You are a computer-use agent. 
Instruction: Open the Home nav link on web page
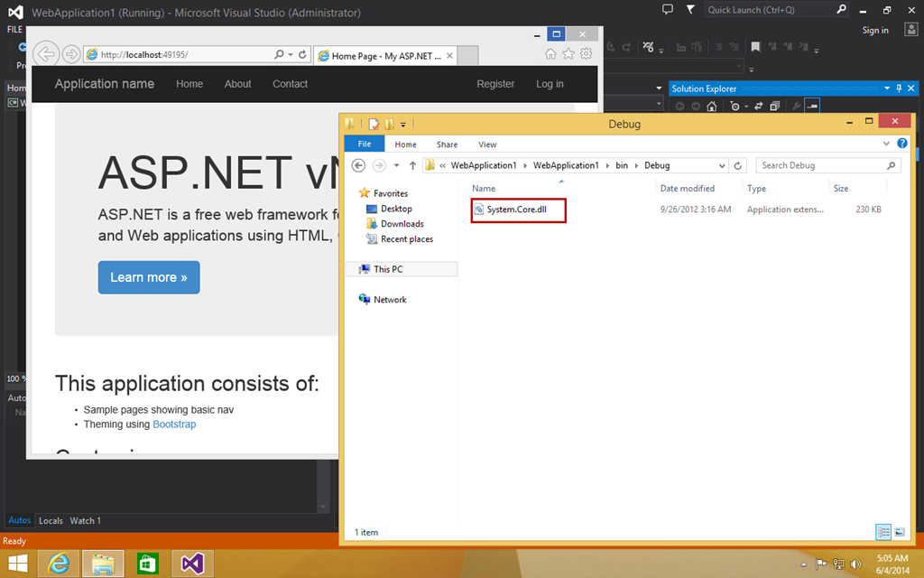pyautogui.click(x=189, y=84)
